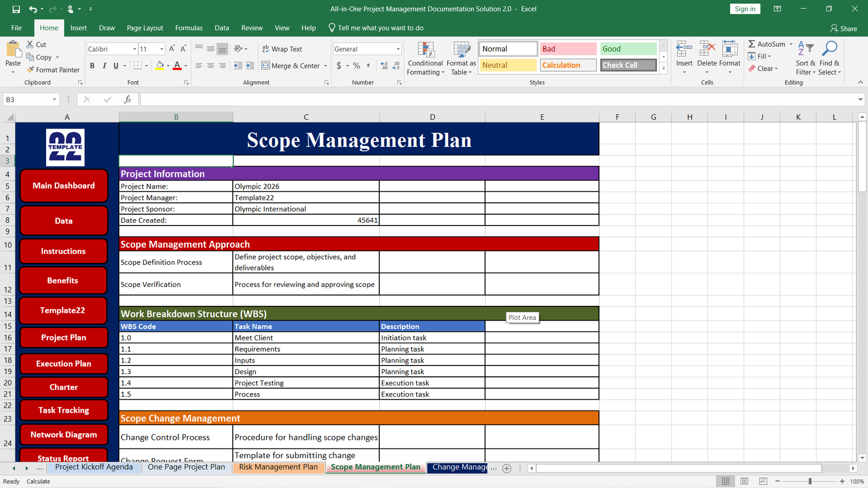868x488 pixels.
Task: Open the One Page Project Plan sheet
Action: coord(186,467)
